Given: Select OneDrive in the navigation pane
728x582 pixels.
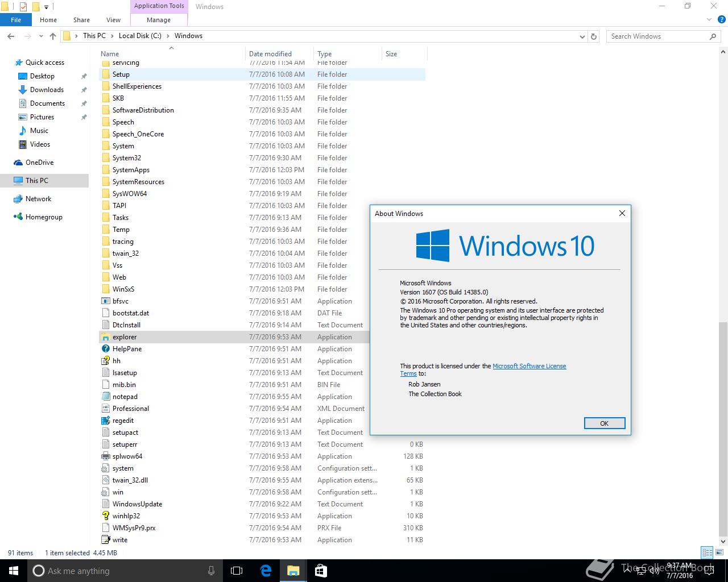Looking at the screenshot, I should (x=39, y=163).
